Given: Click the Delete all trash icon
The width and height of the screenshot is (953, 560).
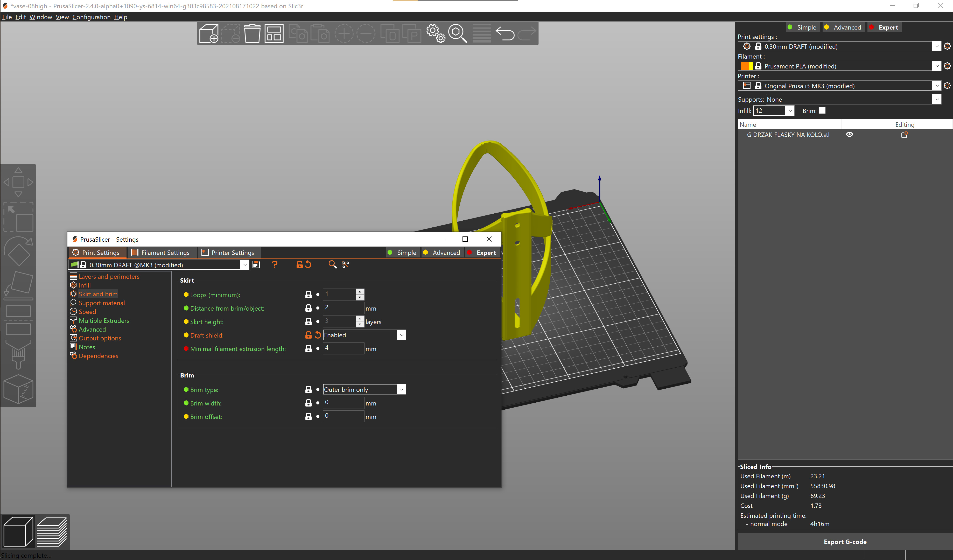Looking at the screenshot, I should point(252,34).
